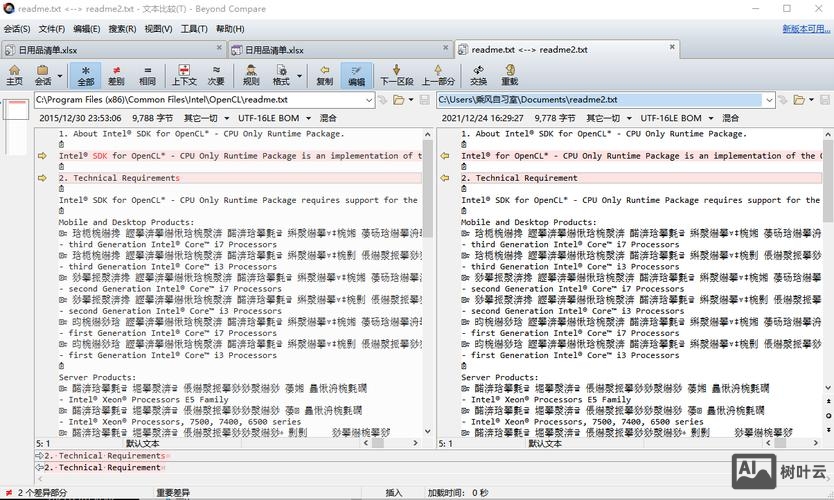Viewport: 834px width, 500px height.
Task: Open the 会话 sessions toolbar icon
Action: pyautogui.click(x=43, y=75)
